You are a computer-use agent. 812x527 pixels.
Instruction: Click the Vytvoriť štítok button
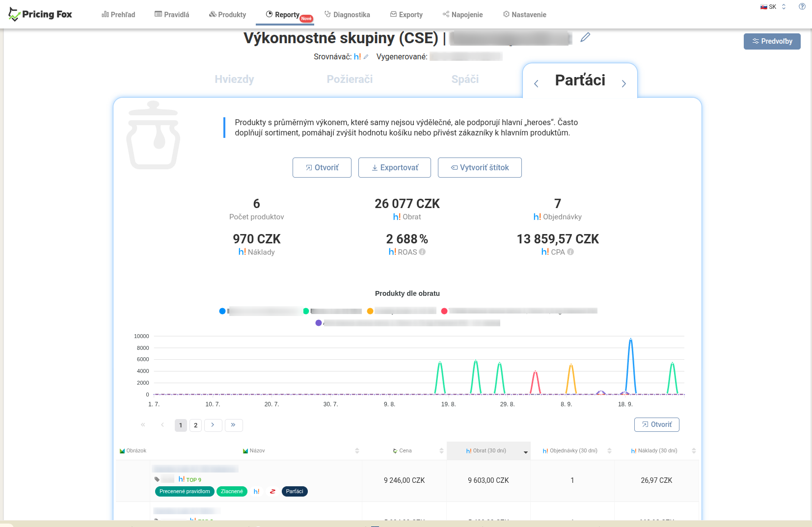coord(479,167)
